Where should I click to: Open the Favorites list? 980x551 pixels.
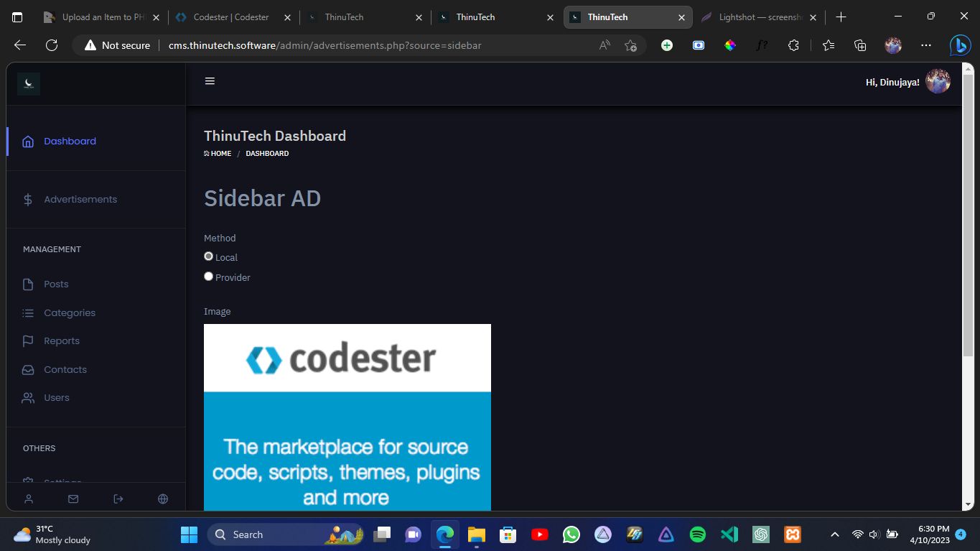[829, 45]
